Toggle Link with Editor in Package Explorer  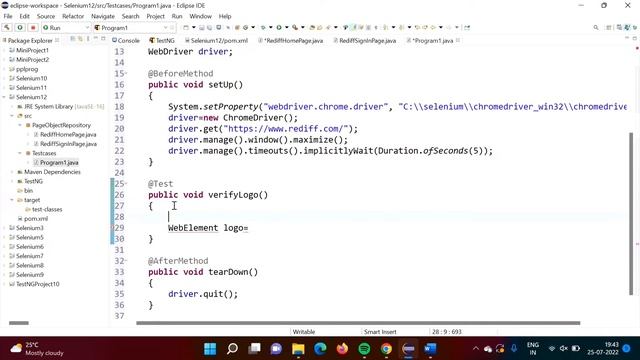[80, 39]
